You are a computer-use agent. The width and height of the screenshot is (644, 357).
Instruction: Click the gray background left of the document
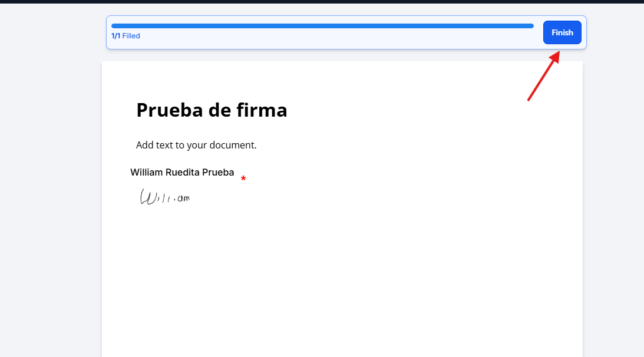coord(50,206)
